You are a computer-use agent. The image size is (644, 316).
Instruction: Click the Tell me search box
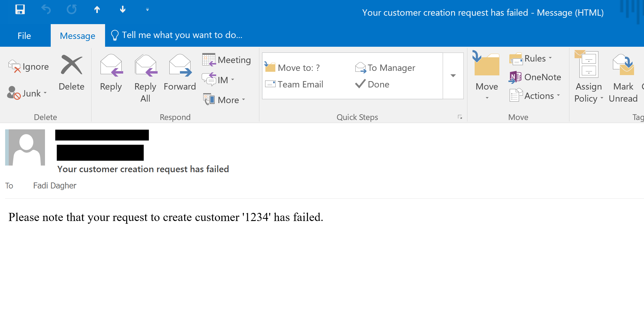(182, 35)
